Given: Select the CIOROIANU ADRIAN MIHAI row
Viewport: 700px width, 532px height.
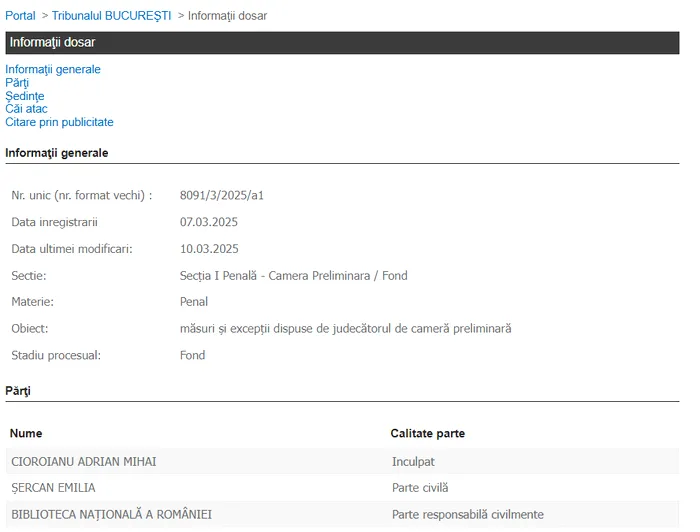Looking at the screenshot, I should [x=83, y=461].
